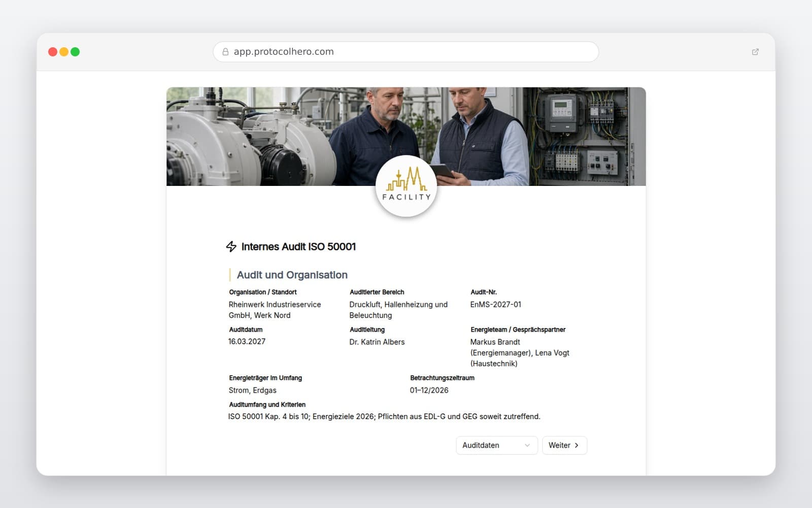Open the Auditdaten dropdown

[496, 446]
